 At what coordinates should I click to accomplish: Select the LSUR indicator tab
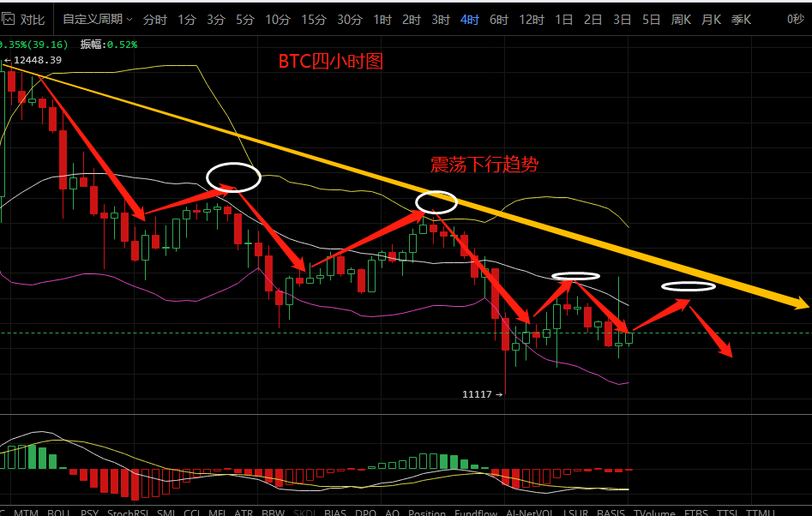click(x=575, y=513)
